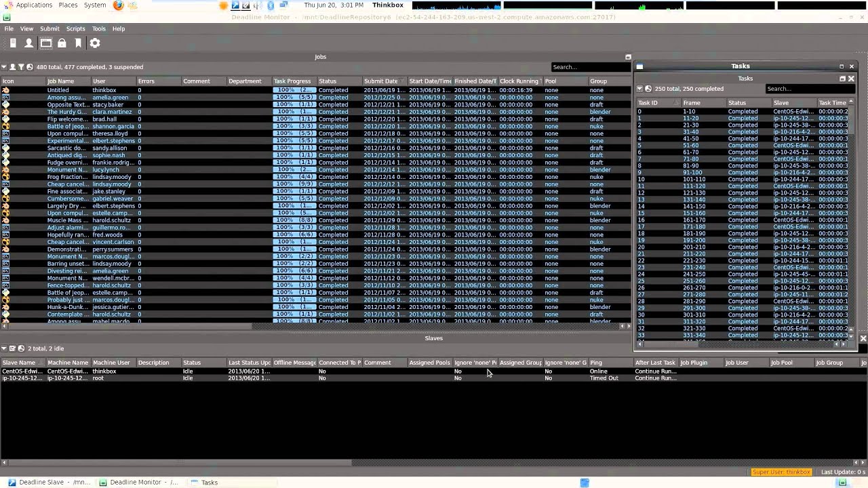The width and height of the screenshot is (868, 488).
Task: Sort jobs by Task Progress column
Action: 294,81
